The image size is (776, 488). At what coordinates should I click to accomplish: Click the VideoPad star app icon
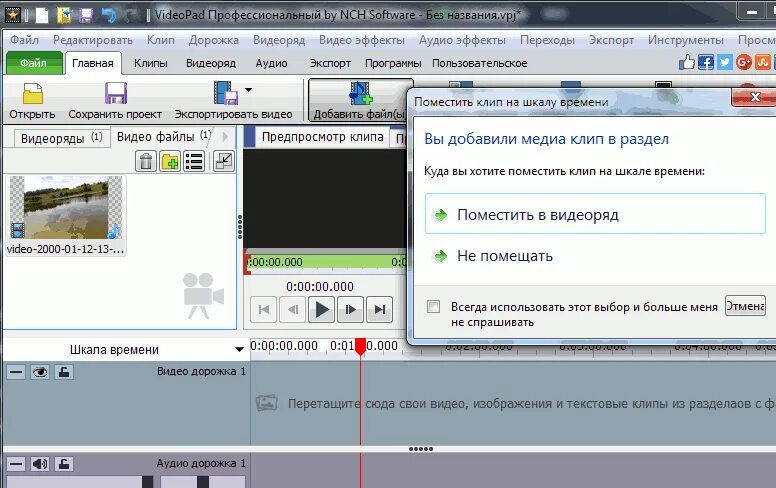pos(12,15)
